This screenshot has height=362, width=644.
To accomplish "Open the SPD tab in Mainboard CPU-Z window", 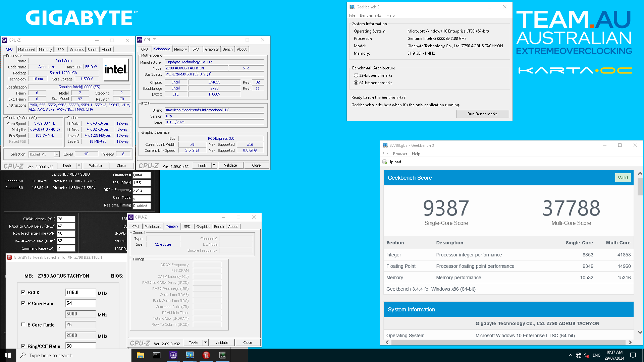I will [x=196, y=49].
